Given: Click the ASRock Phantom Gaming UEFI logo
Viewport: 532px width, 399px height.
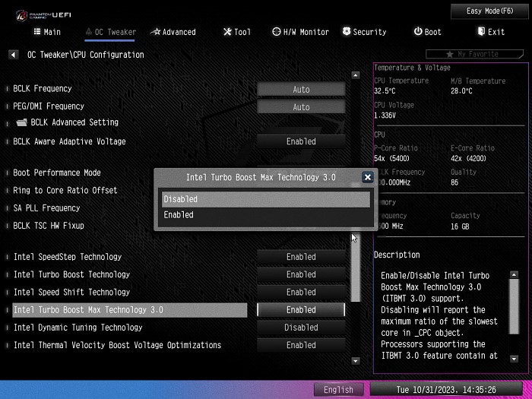Looking at the screenshot, I should (43, 15).
